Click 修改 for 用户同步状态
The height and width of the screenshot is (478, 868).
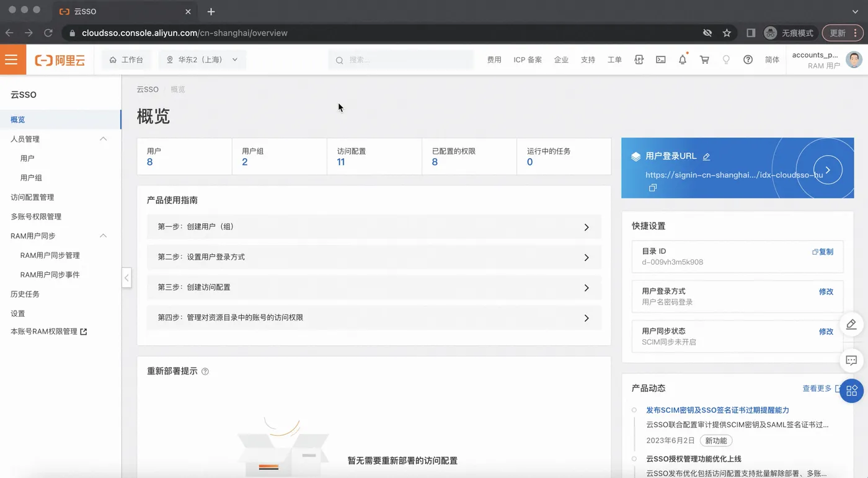point(826,332)
